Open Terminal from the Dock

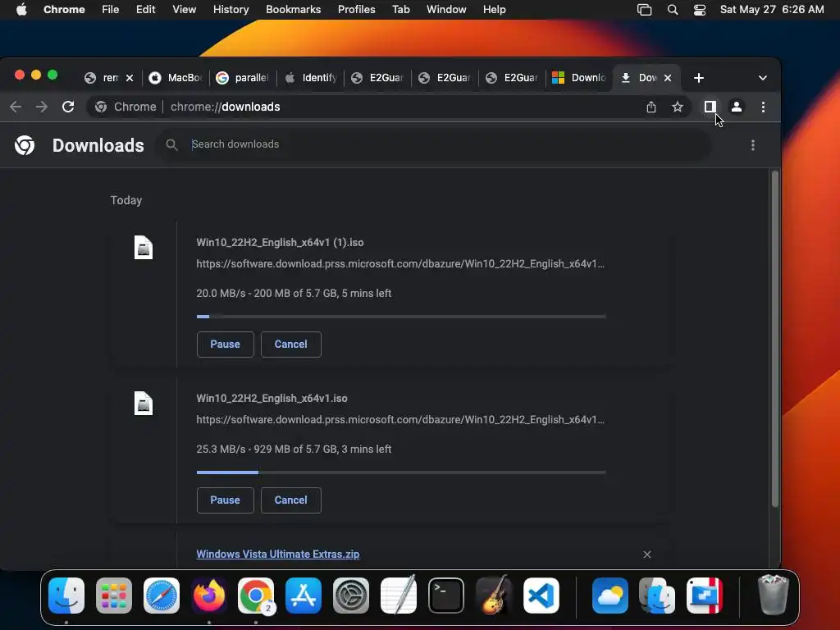click(x=445, y=596)
